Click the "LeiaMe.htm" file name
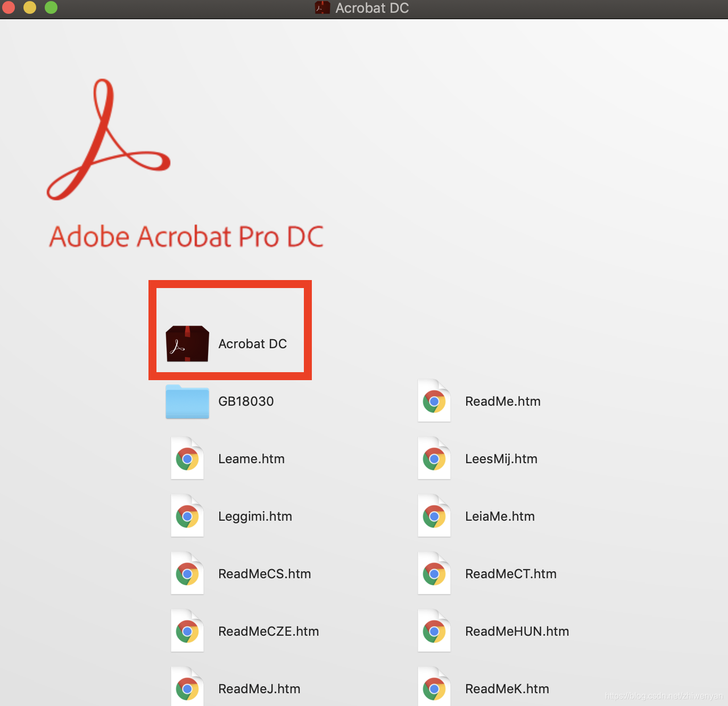 tap(500, 516)
